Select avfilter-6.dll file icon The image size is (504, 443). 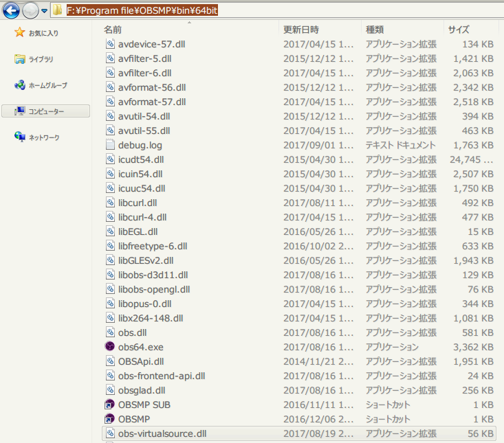tap(110, 73)
